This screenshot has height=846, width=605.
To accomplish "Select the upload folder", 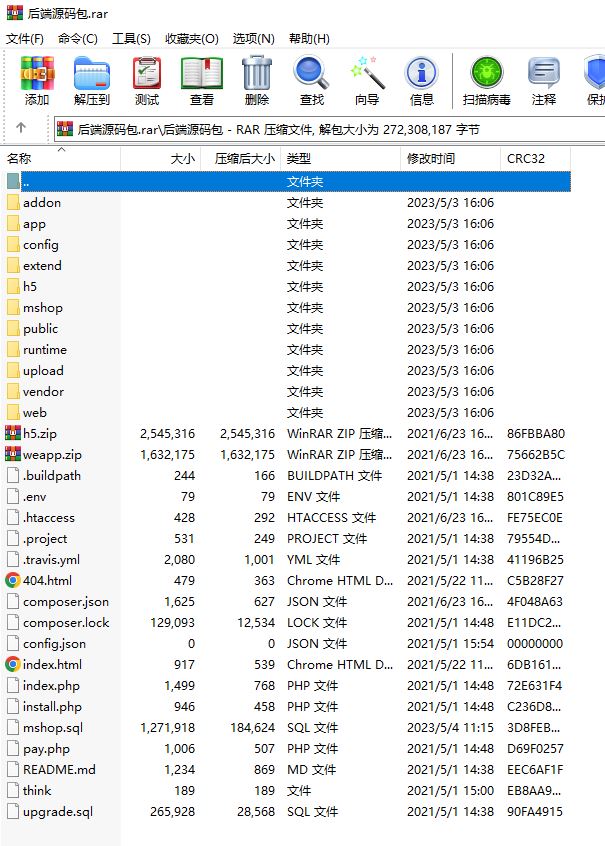I will tap(43, 371).
